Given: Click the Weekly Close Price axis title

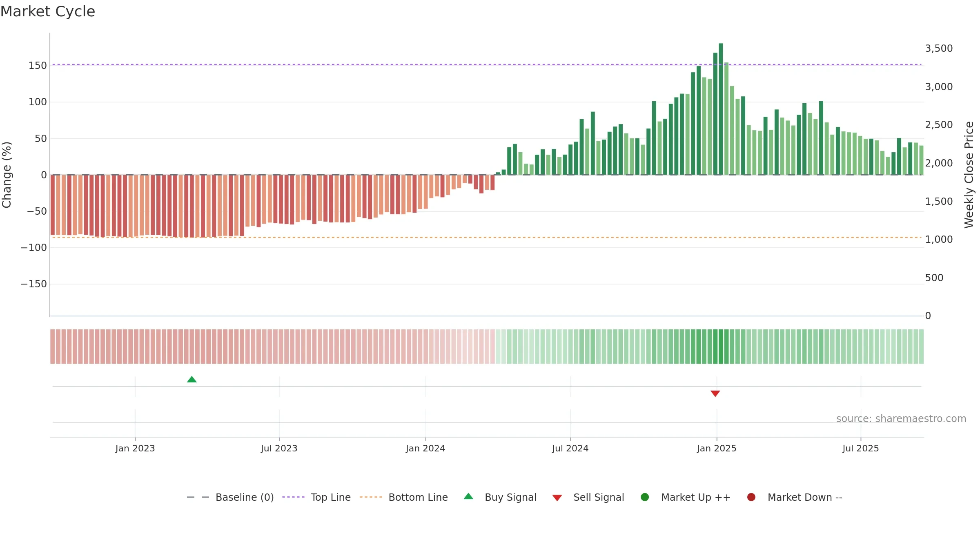Looking at the screenshot, I should [x=969, y=175].
